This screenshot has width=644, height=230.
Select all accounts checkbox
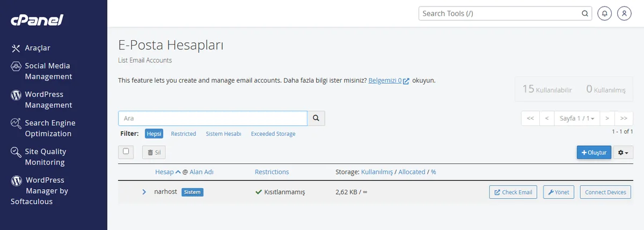pyautogui.click(x=126, y=152)
